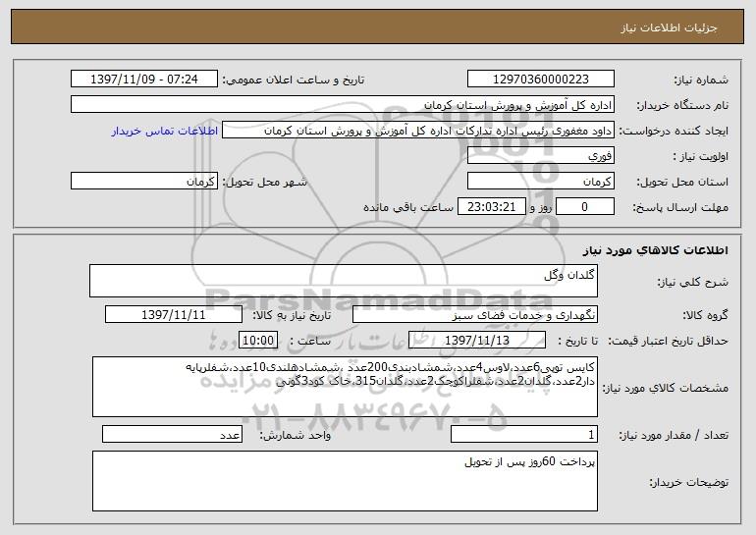
Task: Open buyer contact info link اطلاعات تماس خریدار
Action: [x=165, y=132]
